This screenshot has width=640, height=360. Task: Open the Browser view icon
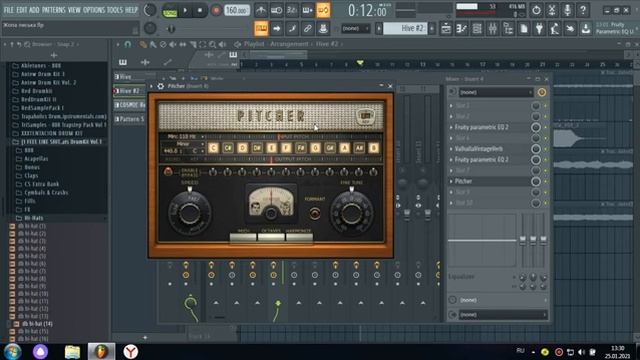pyautogui.click(x=508, y=28)
